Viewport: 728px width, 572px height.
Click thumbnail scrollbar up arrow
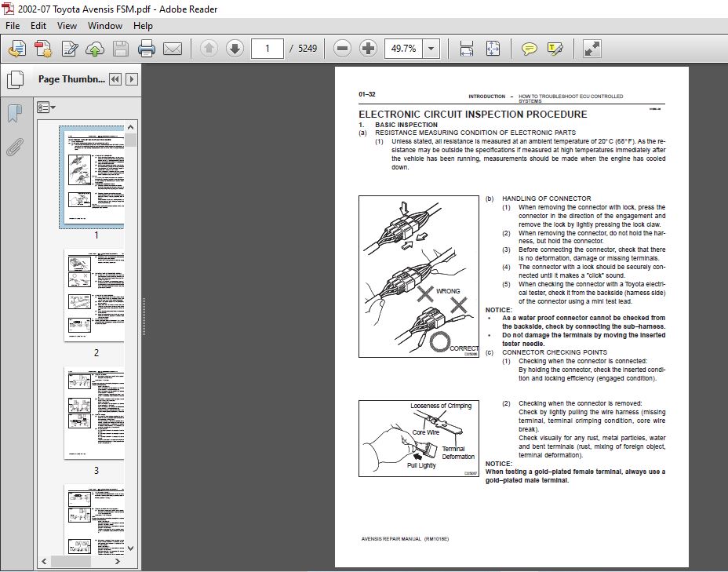pyautogui.click(x=130, y=127)
